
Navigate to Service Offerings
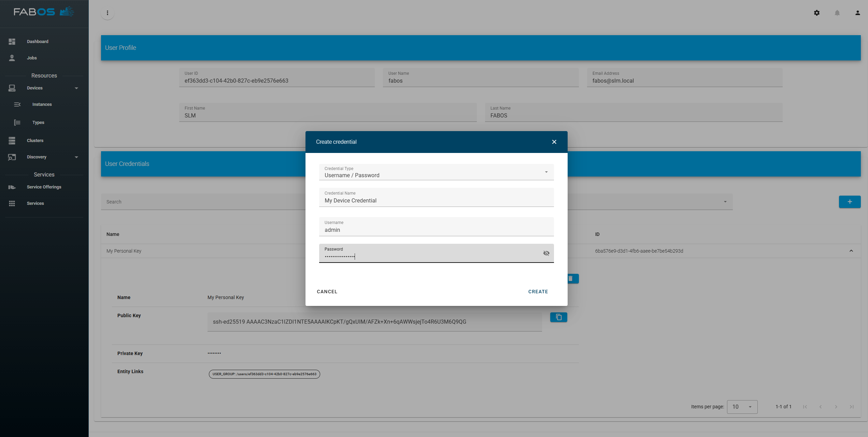[x=44, y=187]
